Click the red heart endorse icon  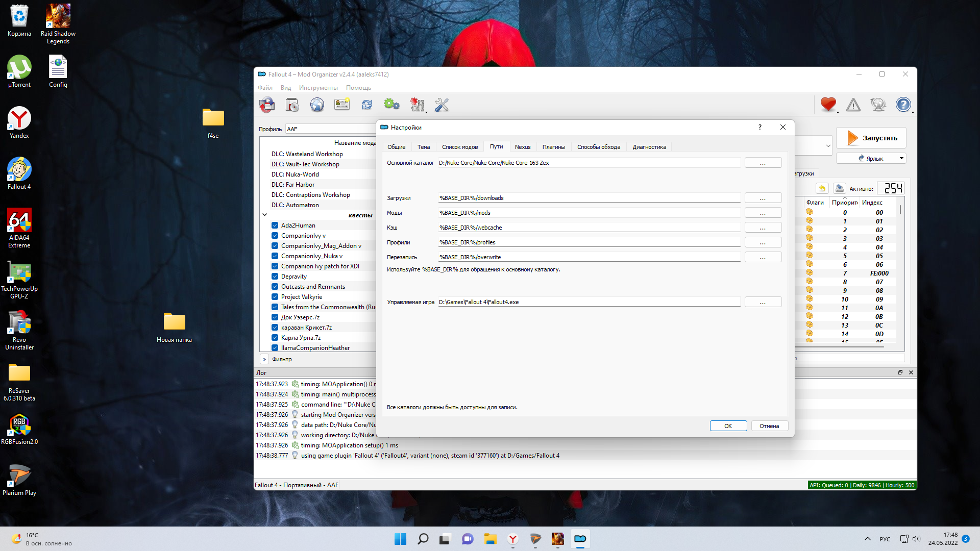828,105
